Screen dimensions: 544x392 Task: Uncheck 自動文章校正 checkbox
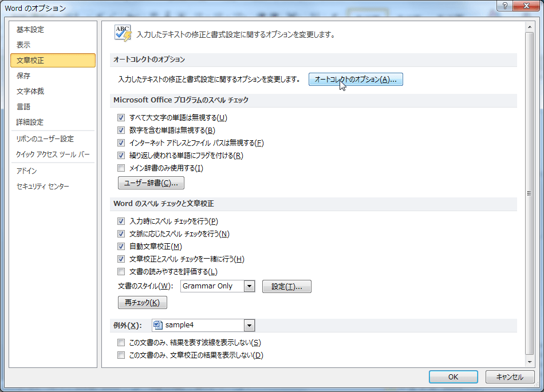click(121, 247)
